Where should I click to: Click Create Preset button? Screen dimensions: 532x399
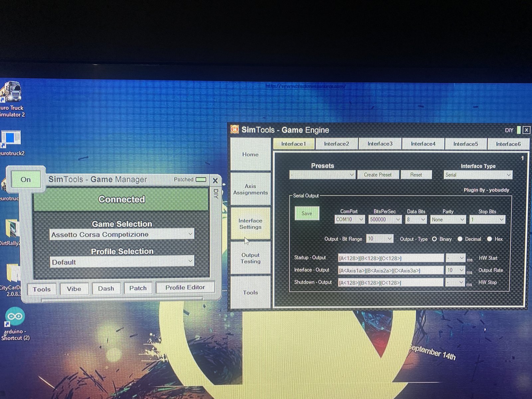pos(378,175)
